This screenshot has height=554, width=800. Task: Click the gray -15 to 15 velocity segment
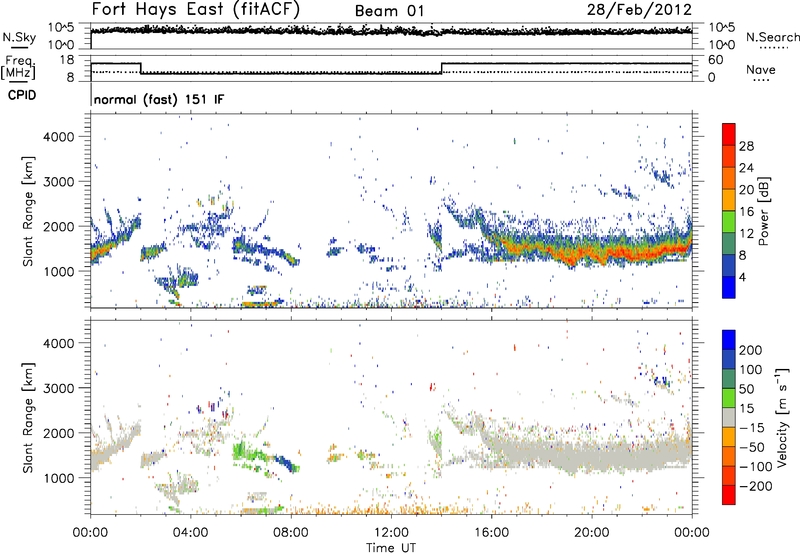pos(729,417)
